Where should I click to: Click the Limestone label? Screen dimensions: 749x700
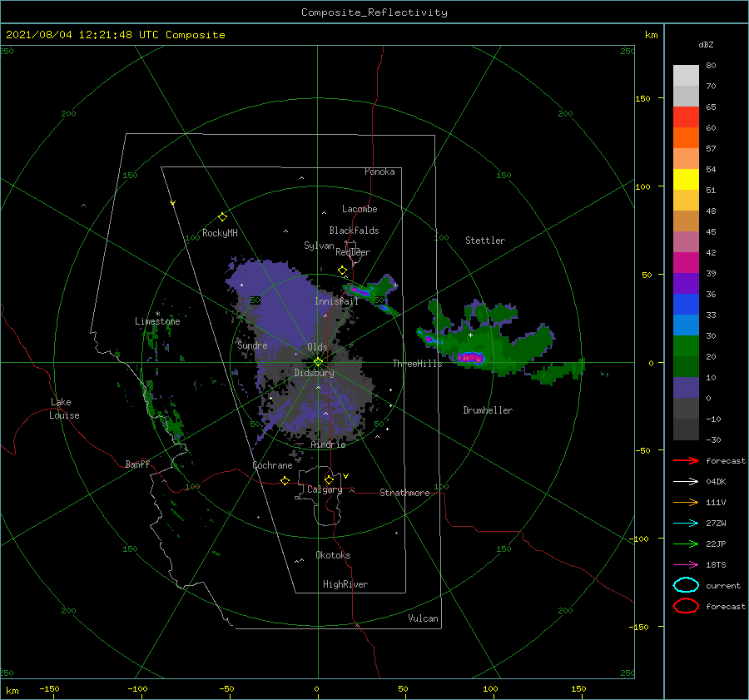click(x=157, y=321)
